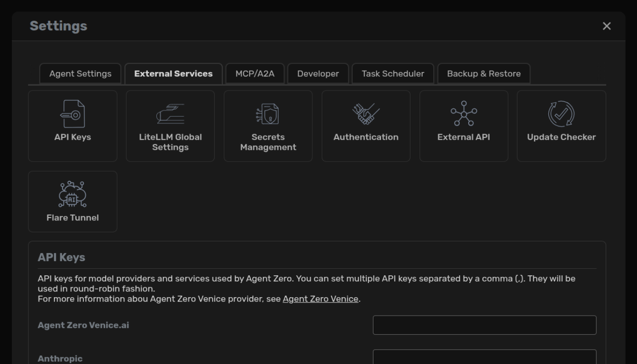Switch to the Developer tab
This screenshot has height=364, width=637.
318,73
